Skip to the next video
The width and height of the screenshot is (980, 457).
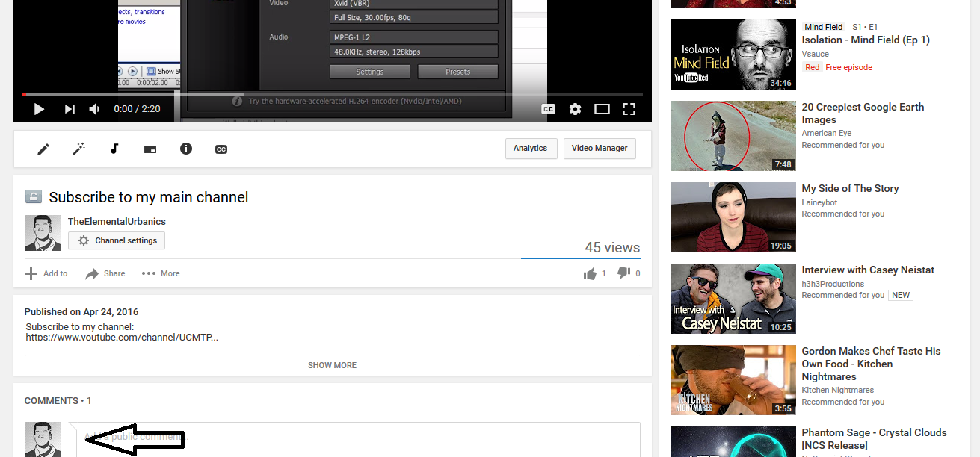point(70,109)
